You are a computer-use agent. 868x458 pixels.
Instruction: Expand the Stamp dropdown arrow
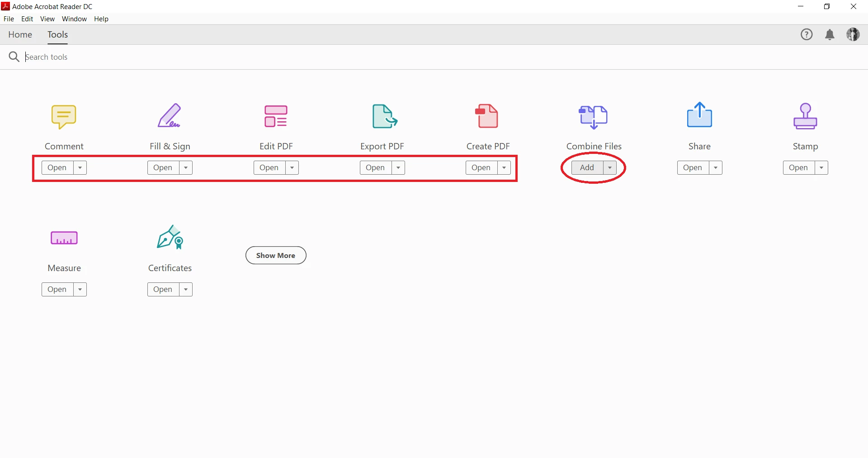pos(821,167)
